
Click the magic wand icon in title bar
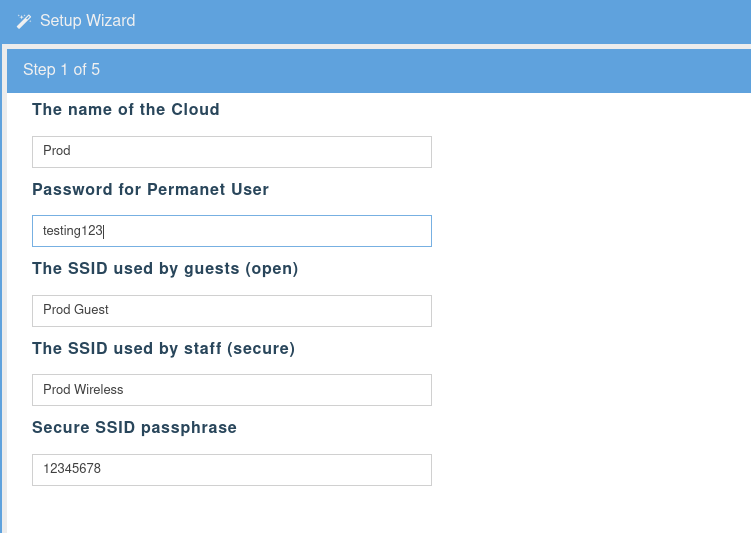[x=24, y=21]
